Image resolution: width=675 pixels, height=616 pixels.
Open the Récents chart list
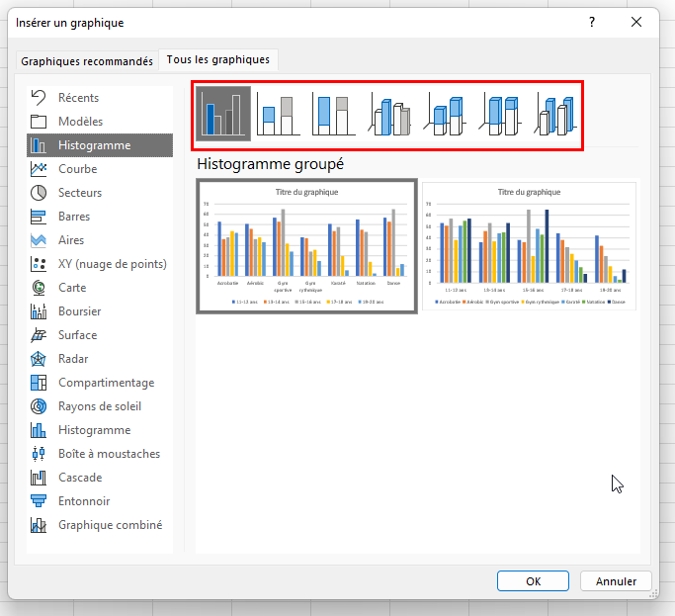(78, 98)
